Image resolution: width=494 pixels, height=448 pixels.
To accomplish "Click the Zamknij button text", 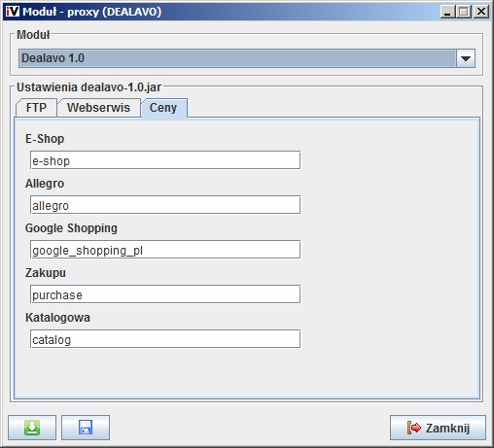I will 447,429.
